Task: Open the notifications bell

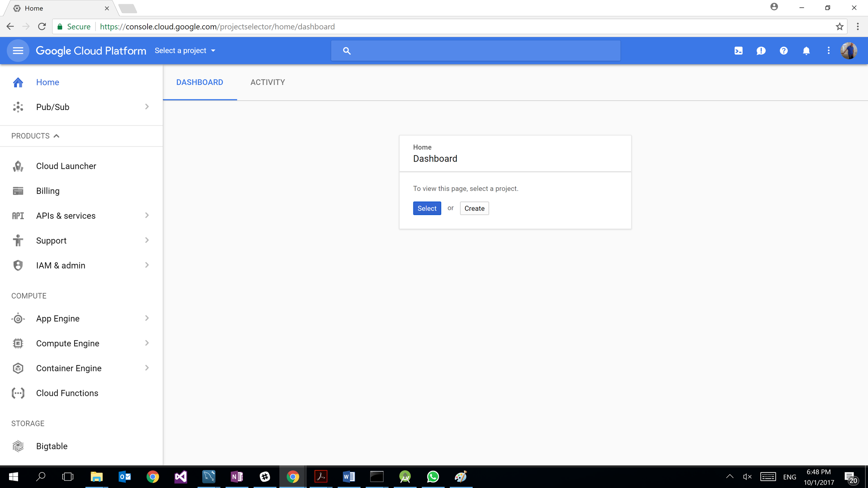Action: point(806,51)
